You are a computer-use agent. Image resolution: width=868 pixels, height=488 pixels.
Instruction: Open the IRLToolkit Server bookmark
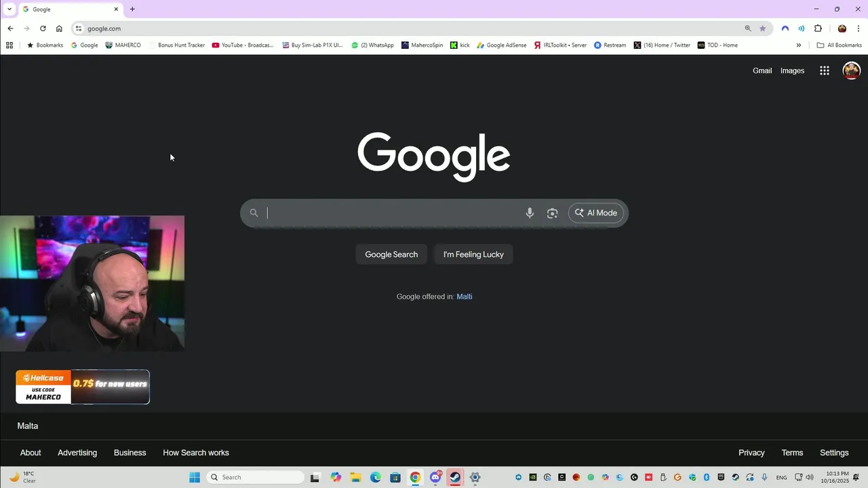click(560, 45)
